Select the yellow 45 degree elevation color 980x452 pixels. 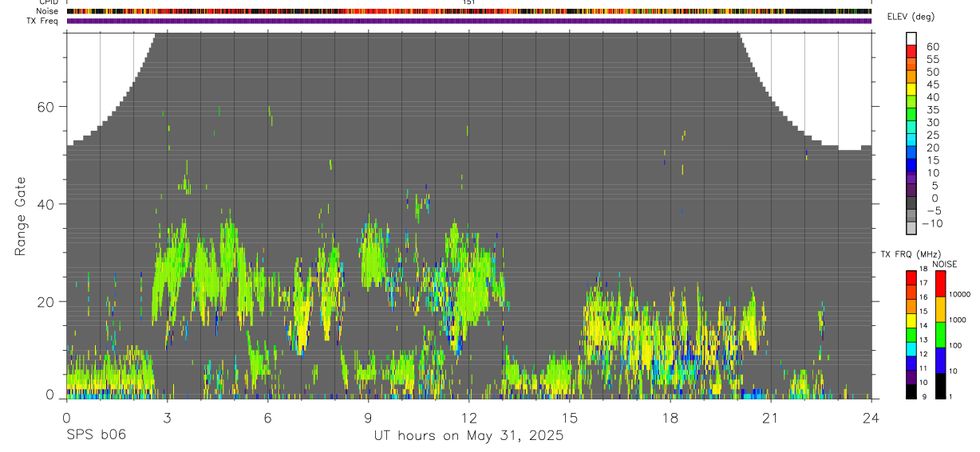pos(912,88)
